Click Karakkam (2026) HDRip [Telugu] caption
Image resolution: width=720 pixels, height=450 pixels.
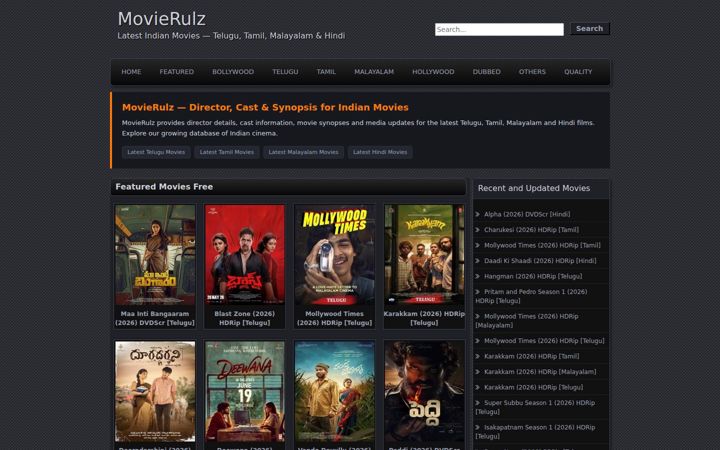(424, 318)
